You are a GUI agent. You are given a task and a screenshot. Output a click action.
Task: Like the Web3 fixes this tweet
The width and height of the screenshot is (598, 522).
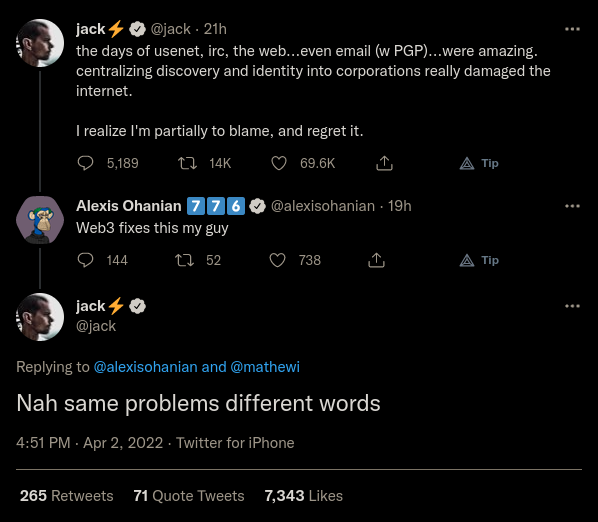tap(277, 260)
